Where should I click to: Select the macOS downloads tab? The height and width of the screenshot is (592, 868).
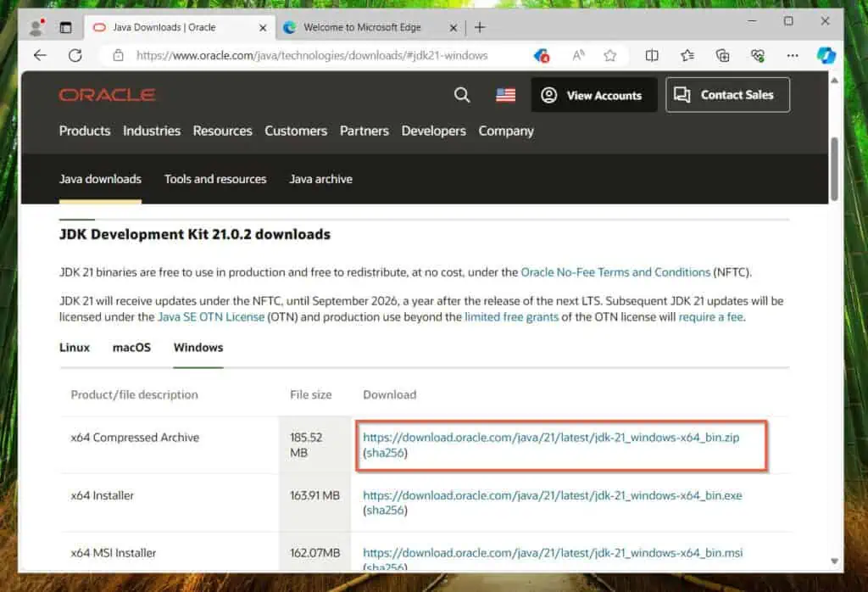(x=131, y=348)
